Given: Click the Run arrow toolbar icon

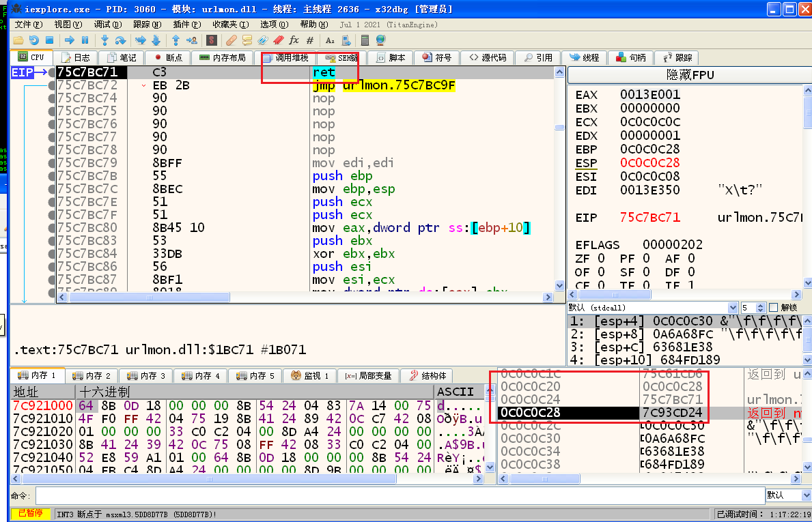Looking at the screenshot, I should click(x=70, y=40).
